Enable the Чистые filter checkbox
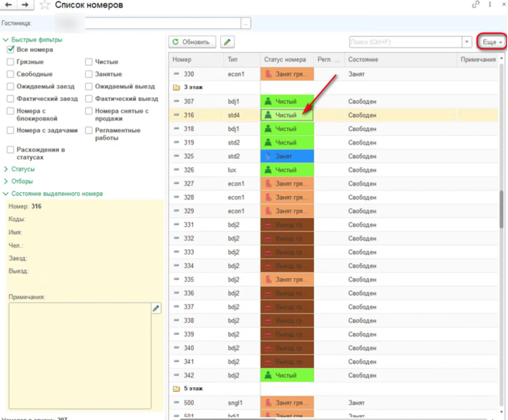This screenshot has height=420, width=508. (x=89, y=62)
